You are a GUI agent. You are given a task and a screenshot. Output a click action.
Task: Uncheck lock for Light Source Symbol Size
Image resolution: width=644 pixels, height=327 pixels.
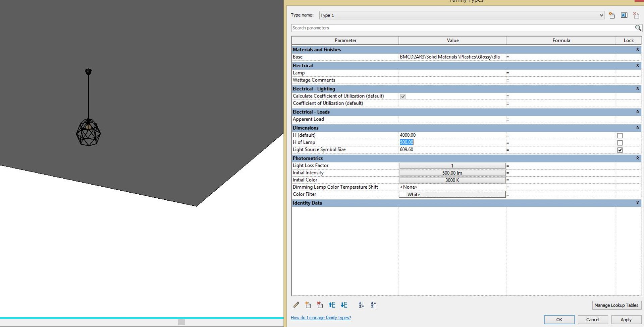pos(620,150)
